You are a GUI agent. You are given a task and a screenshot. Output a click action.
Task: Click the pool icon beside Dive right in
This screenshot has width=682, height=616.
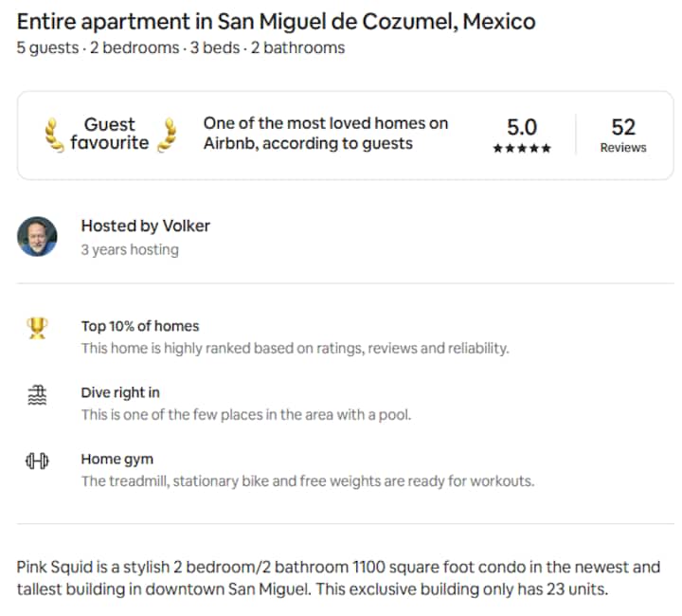click(36, 395)
